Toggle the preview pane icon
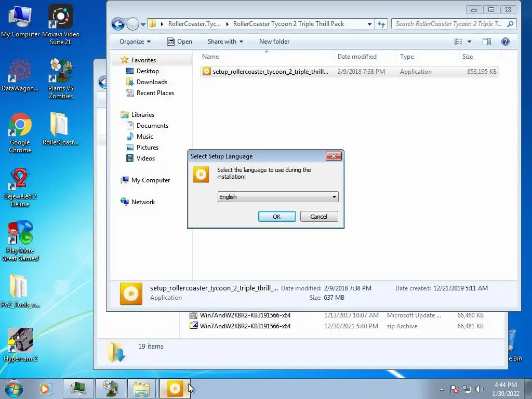Viewport: 532px width, 399px height. coord(486,42)
